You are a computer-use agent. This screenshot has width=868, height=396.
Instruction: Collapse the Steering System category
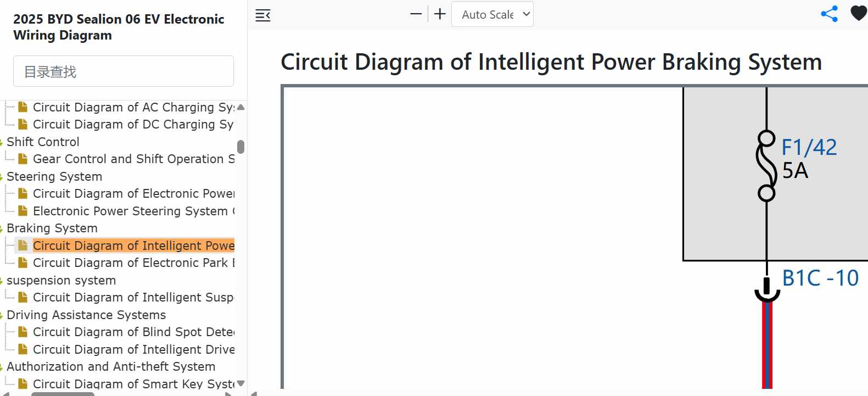coord(54,176)
